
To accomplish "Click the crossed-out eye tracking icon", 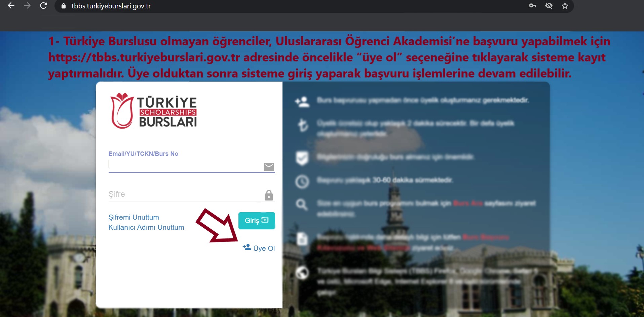I will [x=549, y=6].
